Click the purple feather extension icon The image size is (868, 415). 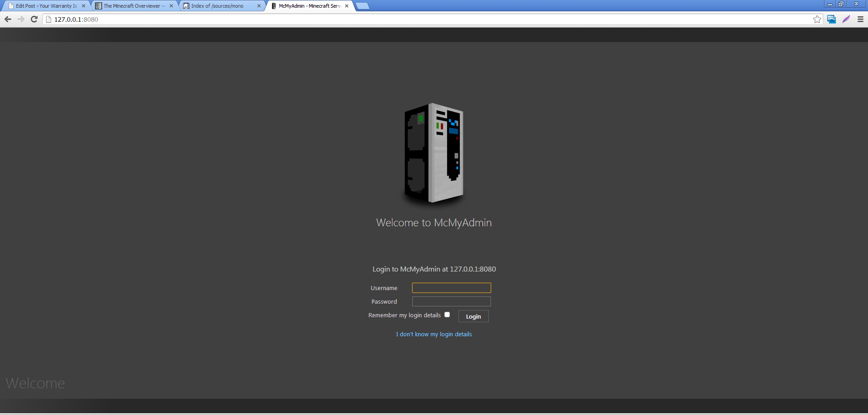click(x=846, y=19)
